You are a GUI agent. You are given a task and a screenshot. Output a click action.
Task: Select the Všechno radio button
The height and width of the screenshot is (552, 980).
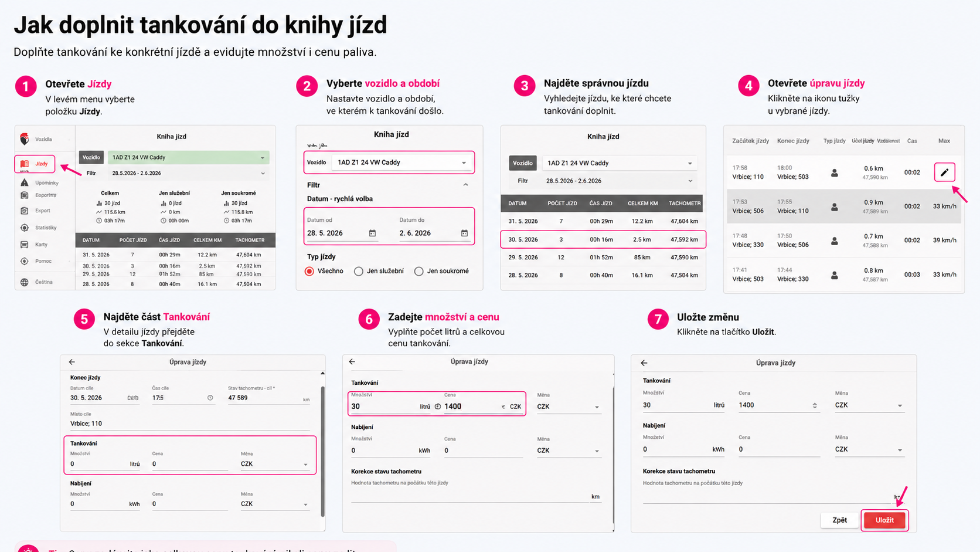(309, 271)
